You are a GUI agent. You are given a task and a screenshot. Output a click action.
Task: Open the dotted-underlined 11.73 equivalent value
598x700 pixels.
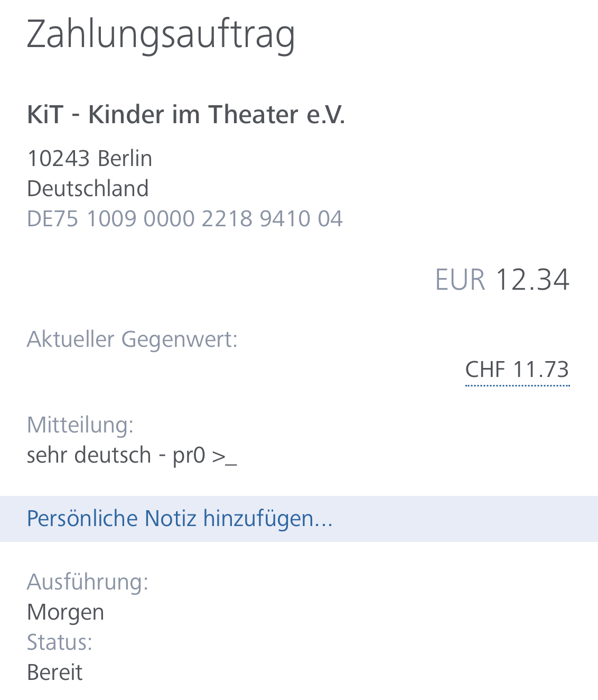click(x=541, y=370)
